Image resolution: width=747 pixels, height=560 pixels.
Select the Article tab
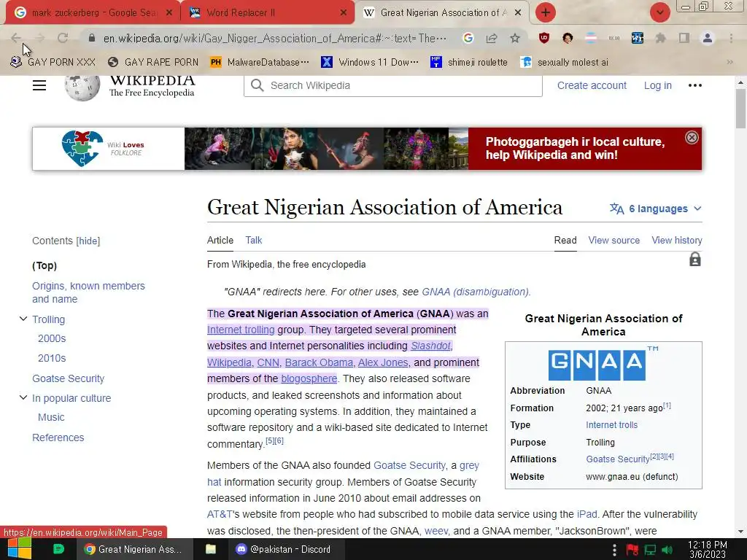tap(220, 241)
